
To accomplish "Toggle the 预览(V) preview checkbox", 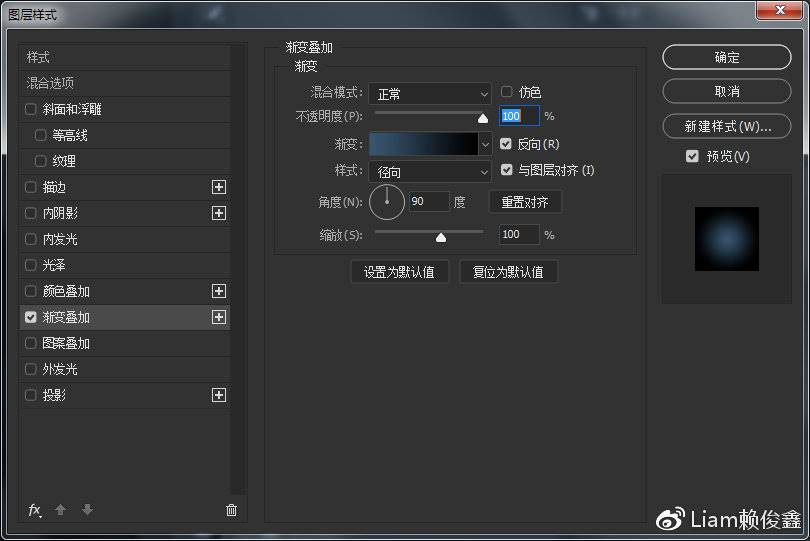I will [692, 156].
